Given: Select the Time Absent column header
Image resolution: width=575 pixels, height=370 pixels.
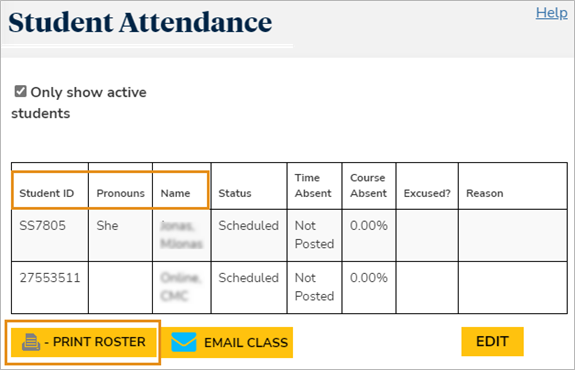Looking at the screenshot, I should (x=313, y=186).
